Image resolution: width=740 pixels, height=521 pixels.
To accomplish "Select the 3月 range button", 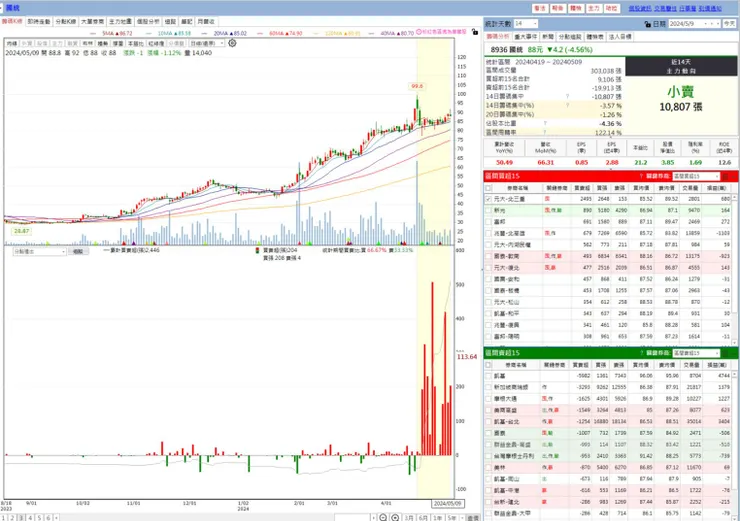I will [409, 518].
